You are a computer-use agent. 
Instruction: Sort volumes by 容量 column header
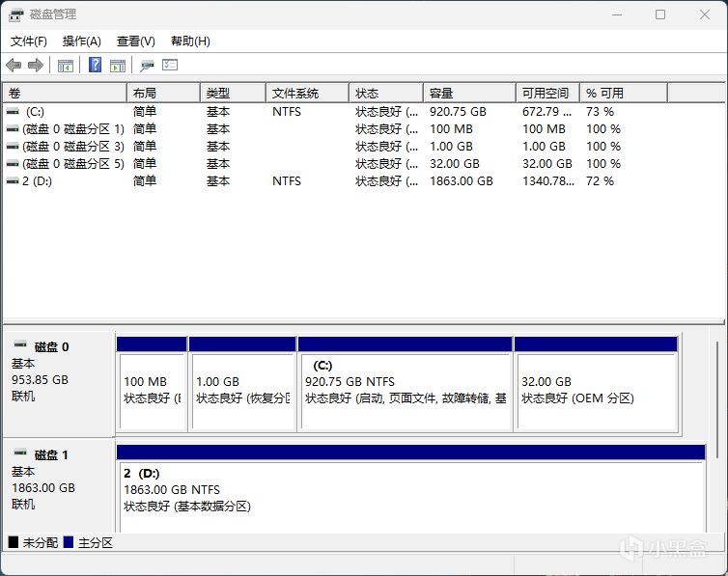click(x=468, y=94)
